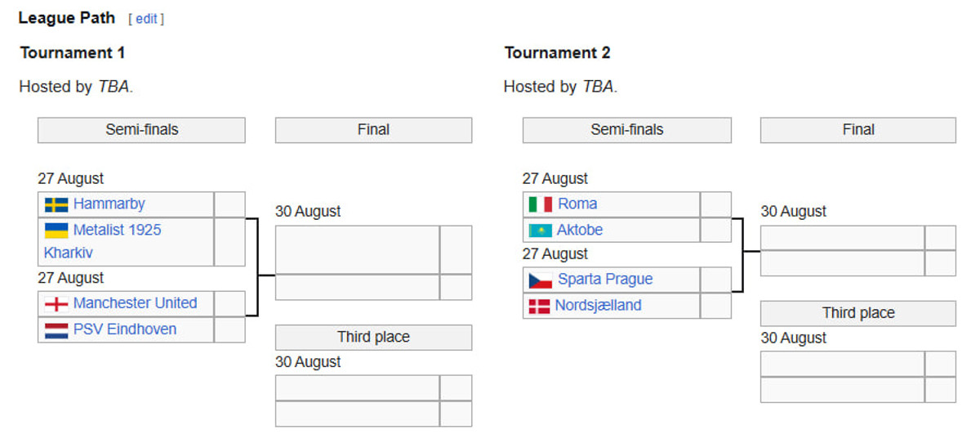Click Tournament 1 Semi-finals column header

141,129
